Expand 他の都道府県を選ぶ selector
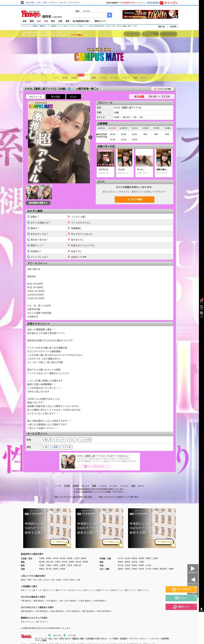Image resolution: width=204 pixels, height=644 pixels. 81,21
